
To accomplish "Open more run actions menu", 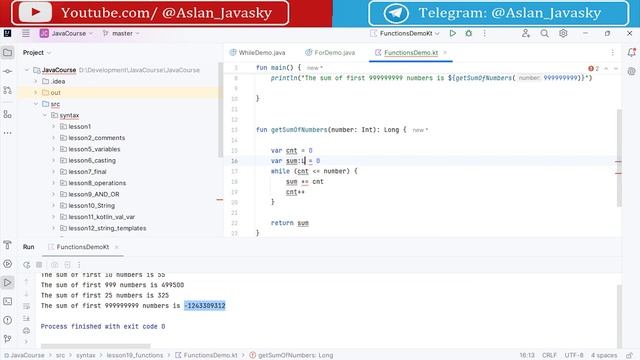I will (x=484, y=33).
